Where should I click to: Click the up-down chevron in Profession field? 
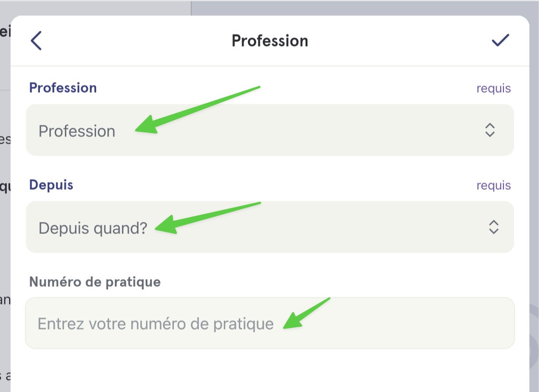[490, 130]
